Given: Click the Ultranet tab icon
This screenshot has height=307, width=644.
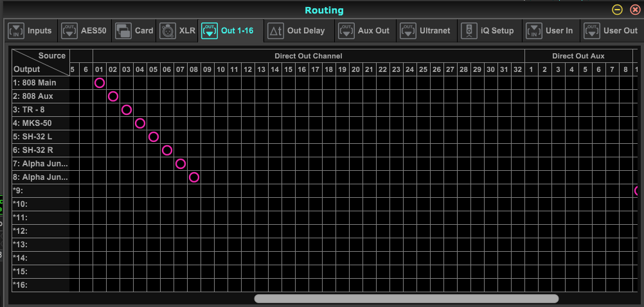Looking at the screenshot, I should 408,31.
